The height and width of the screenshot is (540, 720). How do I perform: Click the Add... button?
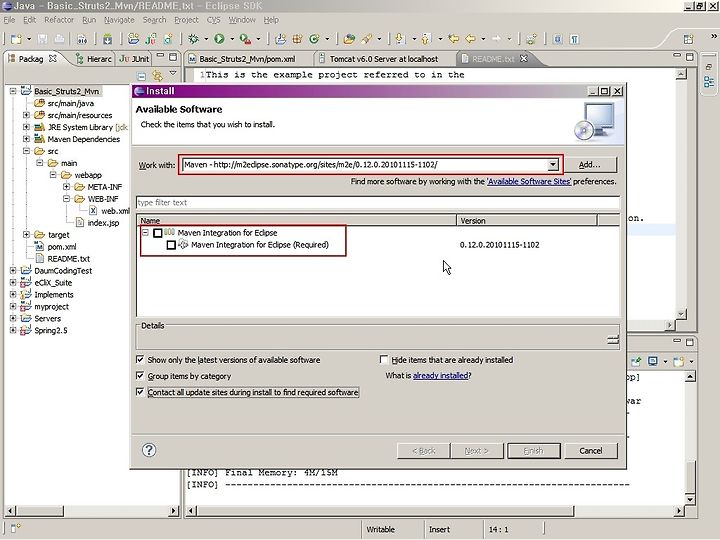click(x=590, y=165)
